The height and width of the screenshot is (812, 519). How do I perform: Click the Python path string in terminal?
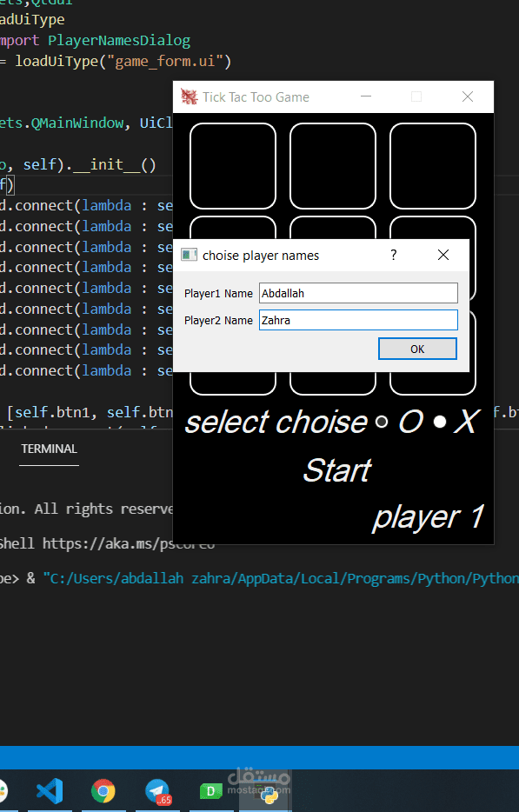[281, 578]
